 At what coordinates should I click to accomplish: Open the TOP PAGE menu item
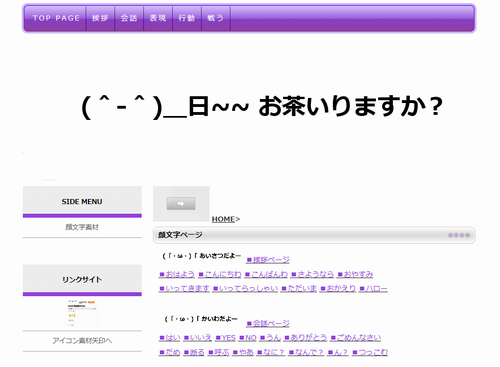pyautogui.click(x=56, y=18)
